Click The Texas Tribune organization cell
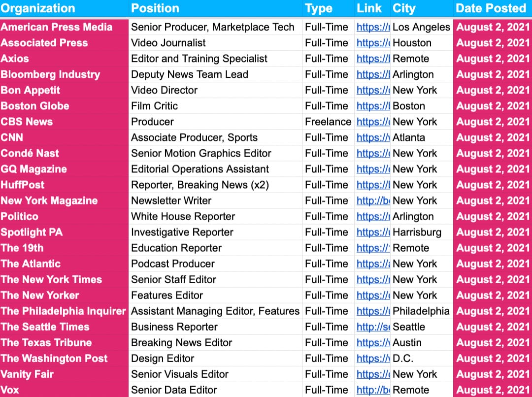Viewport: 532px width, 397px height. click(46, 342)
